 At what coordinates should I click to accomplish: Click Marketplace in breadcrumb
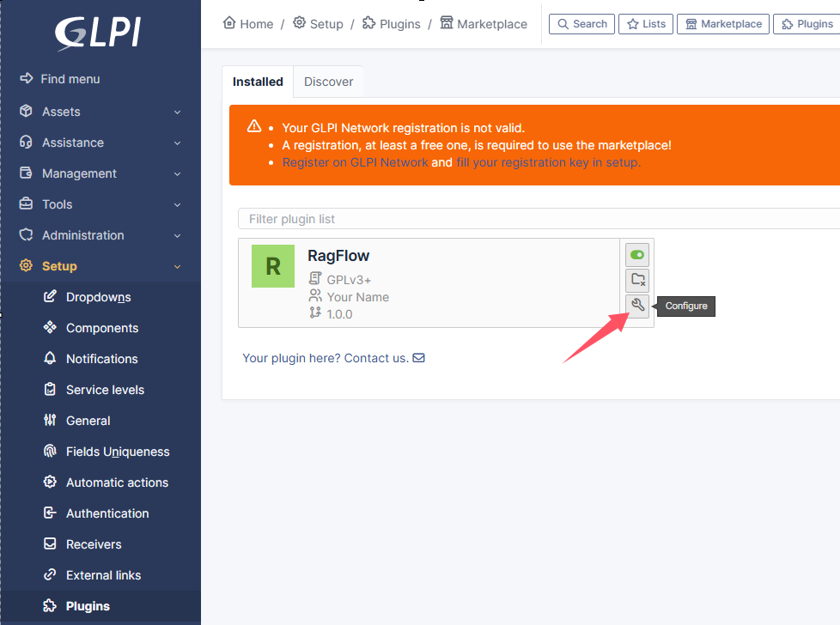coord(484,24)
